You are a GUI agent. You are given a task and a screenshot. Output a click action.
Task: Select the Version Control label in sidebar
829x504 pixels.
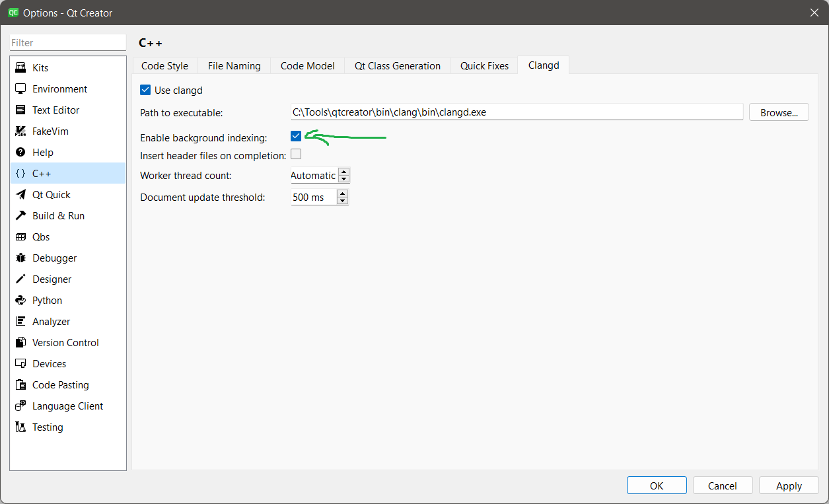(65, 343)
